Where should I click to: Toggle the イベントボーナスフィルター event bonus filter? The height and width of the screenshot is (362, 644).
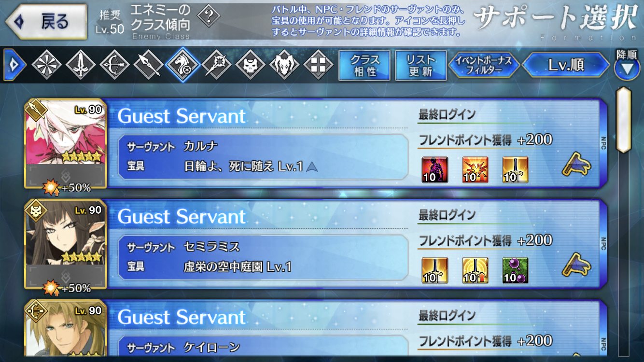[x=483, y=65]
